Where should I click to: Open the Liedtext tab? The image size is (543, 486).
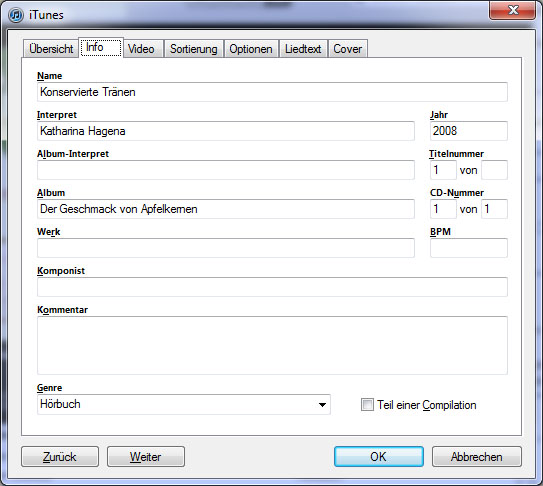tap(303, 49)
